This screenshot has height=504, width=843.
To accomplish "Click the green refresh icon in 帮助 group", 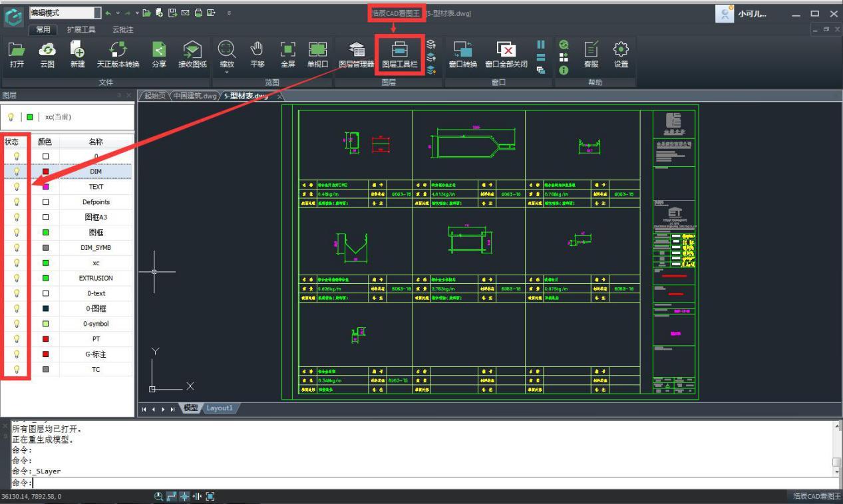I will coord(564,45).
